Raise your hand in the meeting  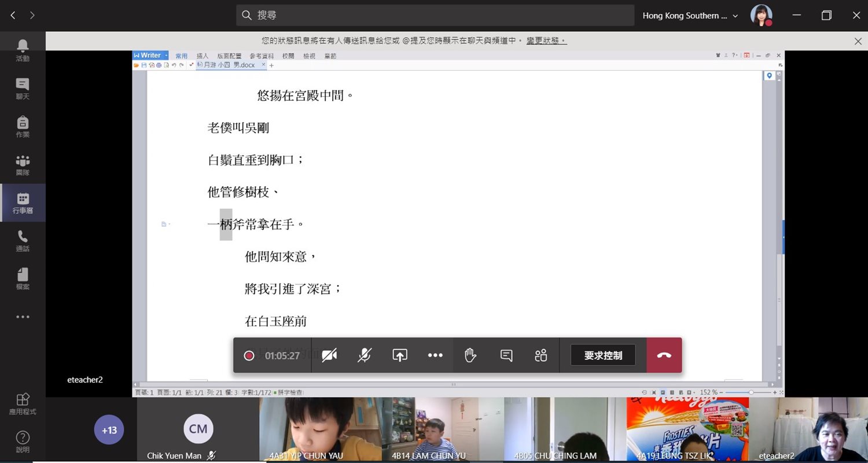[470, 355]
